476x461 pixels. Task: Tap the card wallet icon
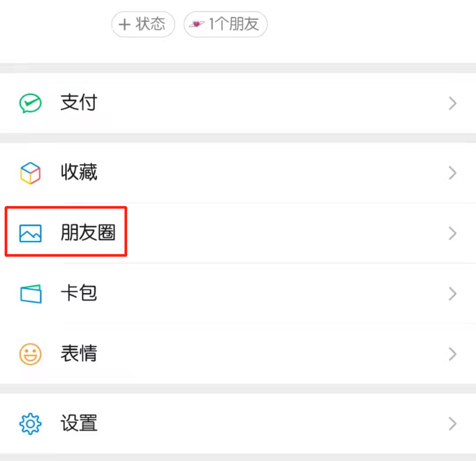coord(31,294)
